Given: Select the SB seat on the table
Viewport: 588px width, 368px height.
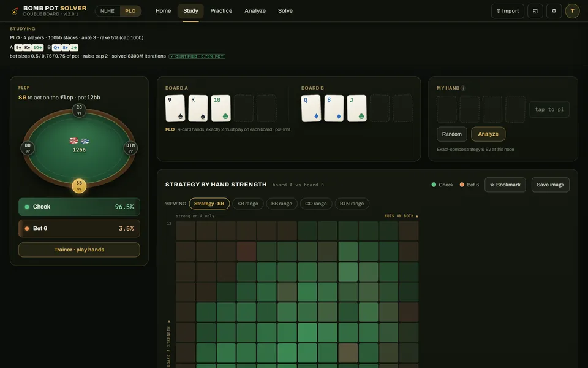Looking at the screenshot, I should pos(79,186).
